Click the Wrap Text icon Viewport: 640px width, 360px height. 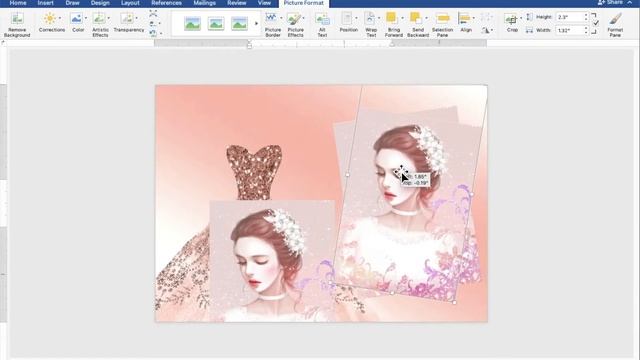[x=370, y=19]
